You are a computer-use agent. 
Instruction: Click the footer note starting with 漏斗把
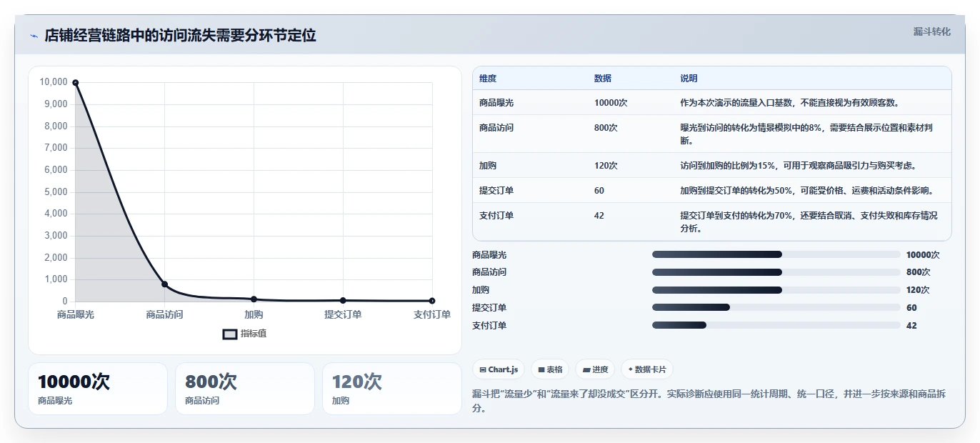(710, 401)
